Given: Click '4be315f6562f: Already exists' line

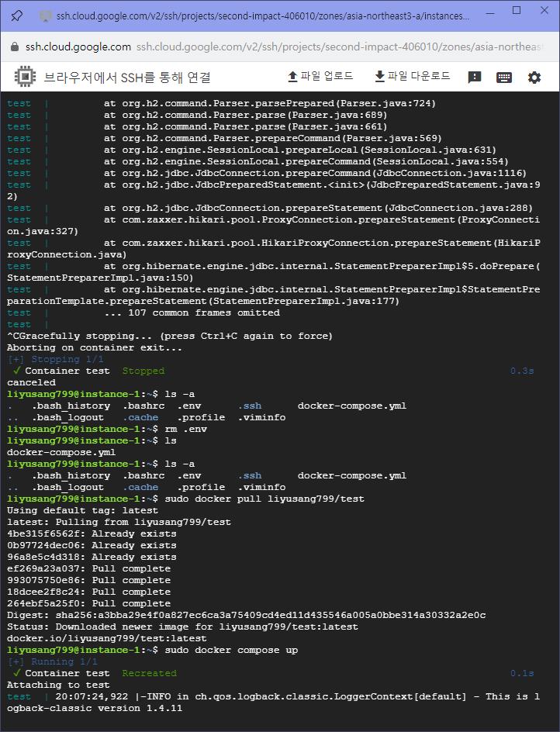Looking at the screenshot, I should [92, 534].
